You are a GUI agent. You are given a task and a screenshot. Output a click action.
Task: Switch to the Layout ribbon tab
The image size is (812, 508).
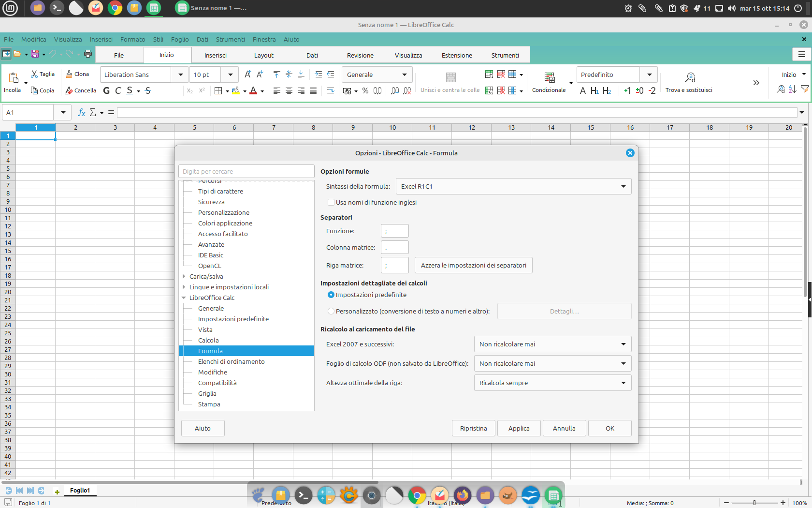coord(264,55)
